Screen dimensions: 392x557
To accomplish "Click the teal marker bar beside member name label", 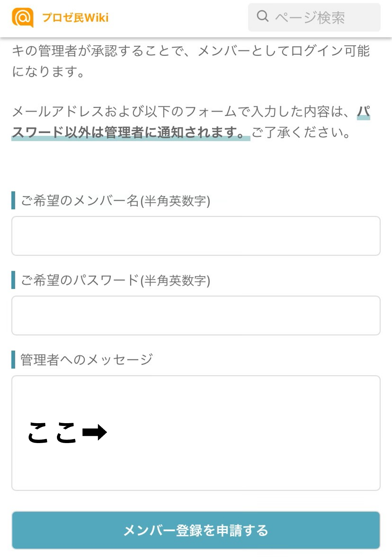I will [13, 200].
